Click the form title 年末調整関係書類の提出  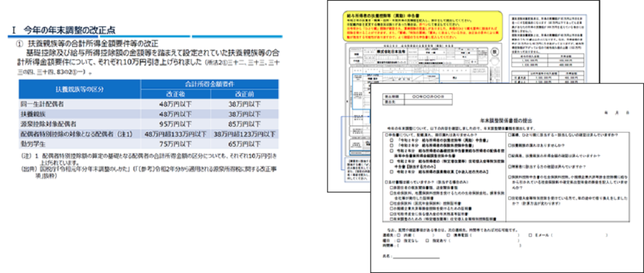coord(506,122)
